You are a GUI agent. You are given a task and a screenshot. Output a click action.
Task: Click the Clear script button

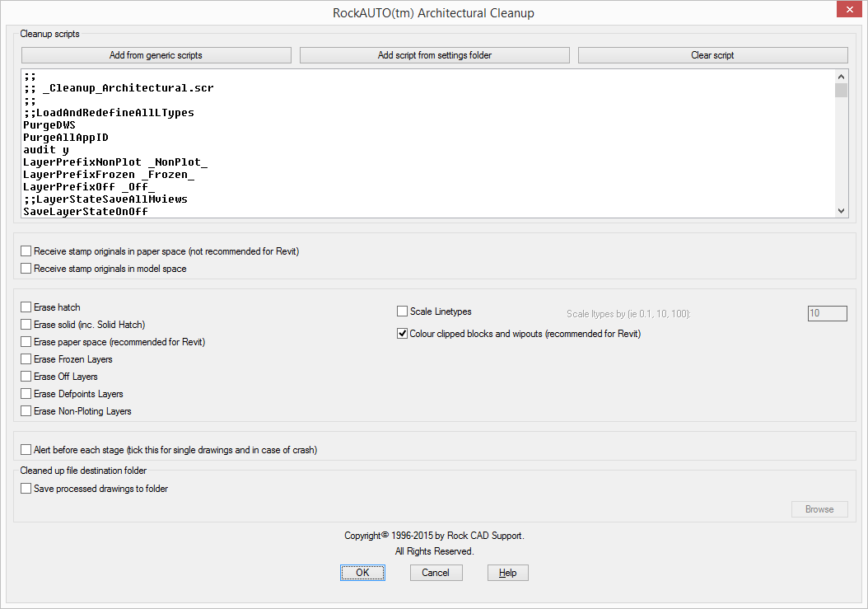click(x=713, y=55)
